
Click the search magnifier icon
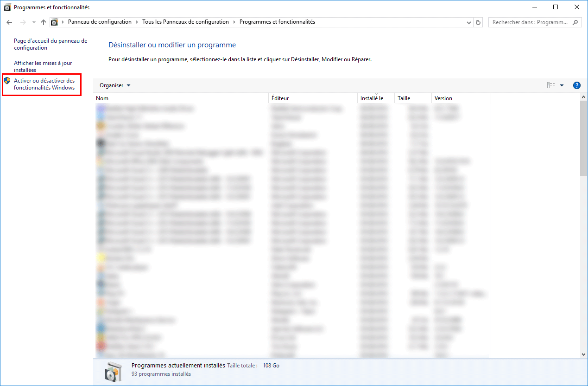575,22
